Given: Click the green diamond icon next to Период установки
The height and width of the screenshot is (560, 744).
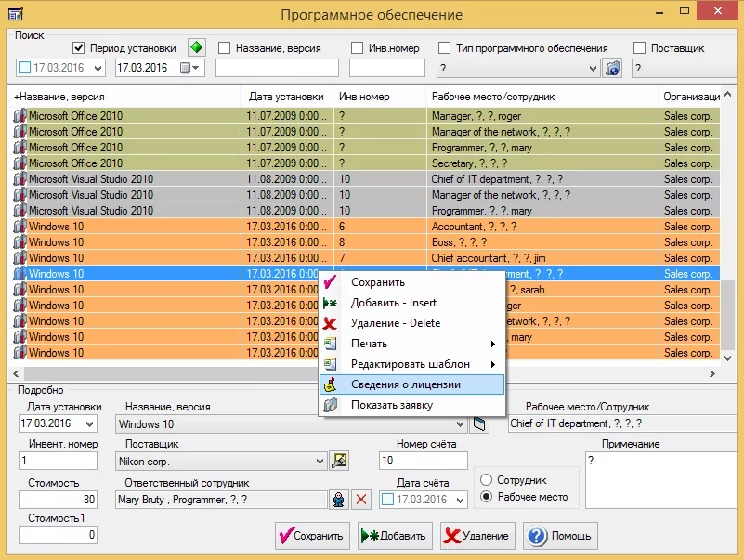Looking at the screenshot, I should pyautogui.click(x=196, y=47).
